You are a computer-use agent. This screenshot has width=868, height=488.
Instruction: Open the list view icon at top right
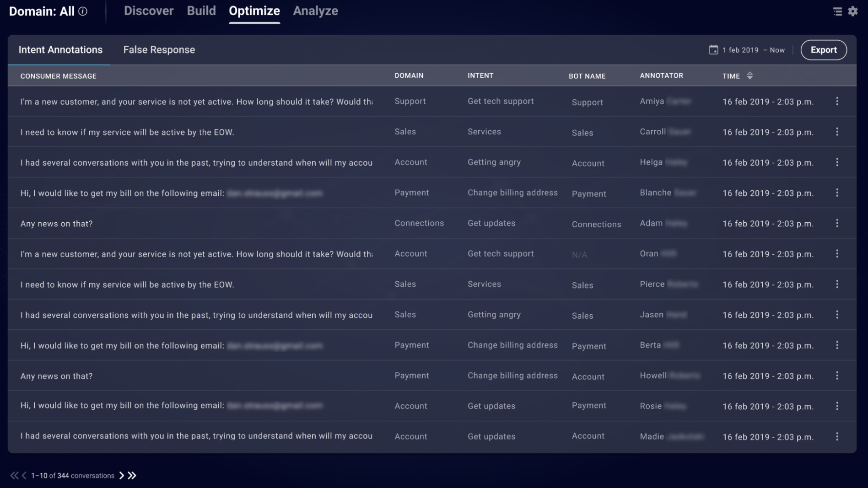[837, 11]
